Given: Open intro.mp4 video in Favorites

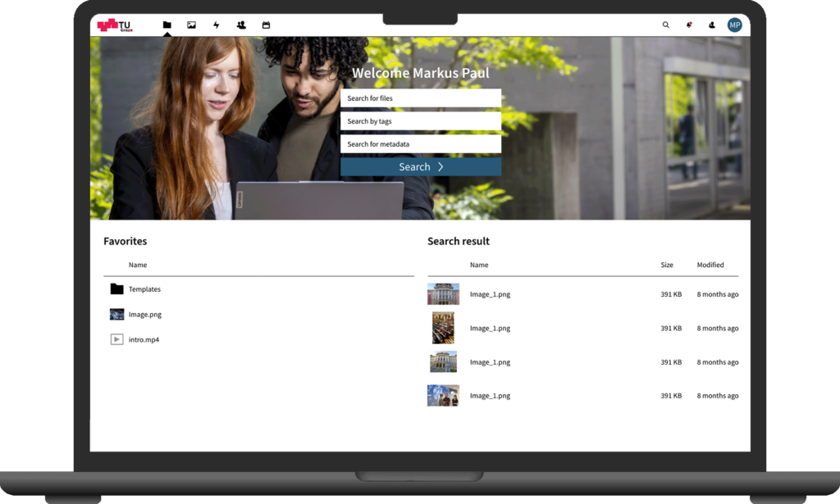Looking at the screenshot, I should point(144,339).
